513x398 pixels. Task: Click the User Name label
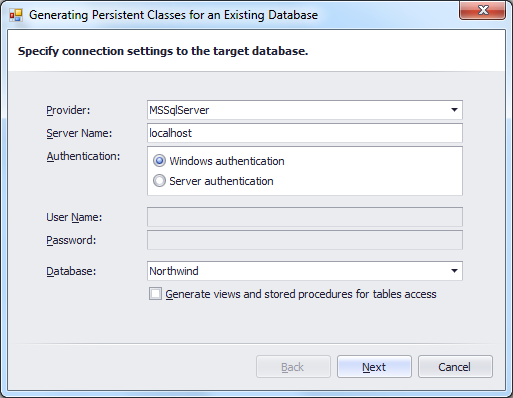(x=74, y=217)
